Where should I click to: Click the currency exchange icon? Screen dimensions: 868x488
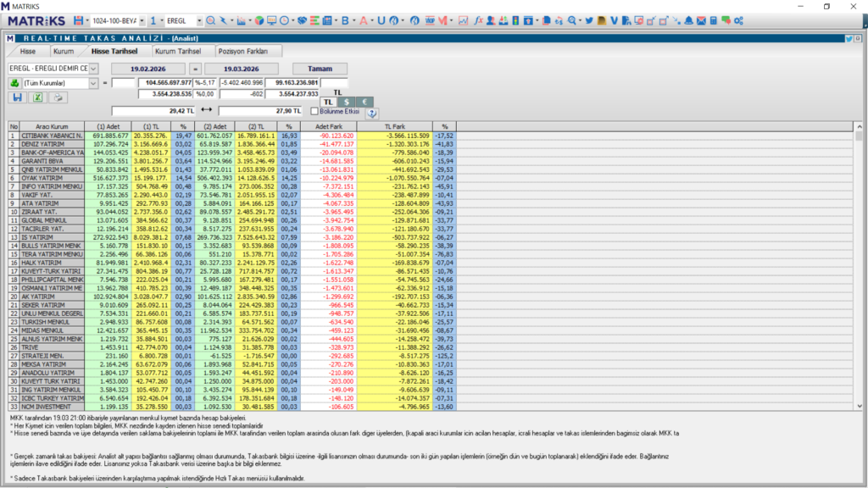pyautogui.click(x=559, y=20)
